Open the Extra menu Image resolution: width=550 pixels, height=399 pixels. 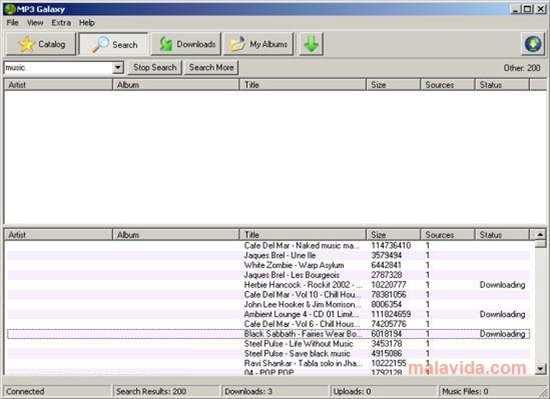coord(61,23)
